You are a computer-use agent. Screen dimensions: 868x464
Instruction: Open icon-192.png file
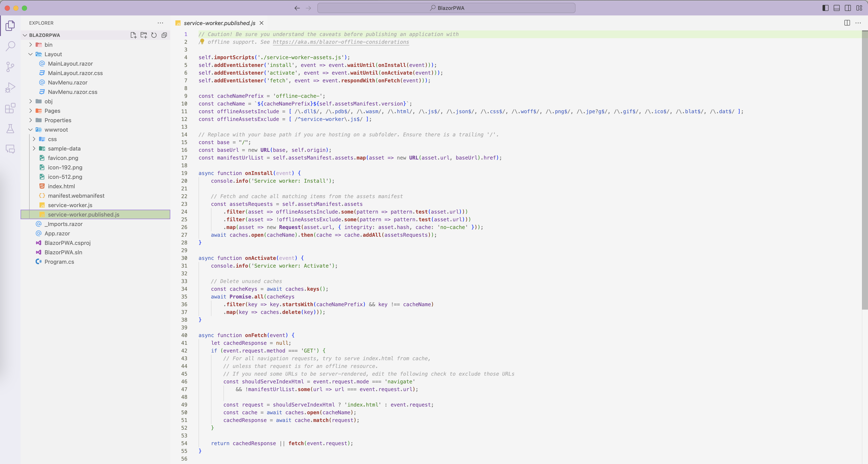tap(95, 167)
